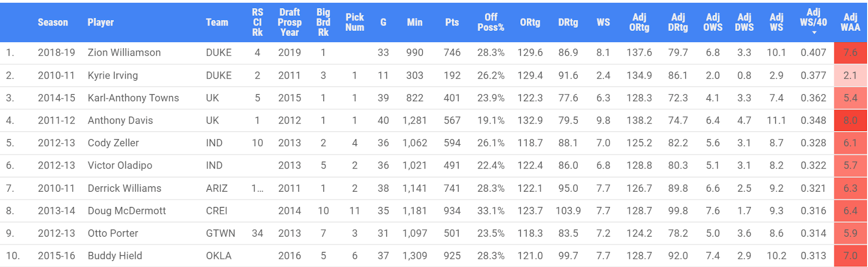Sort by Off Poss% column
This screenshot has height=267, width=868.
pyautogui.click(x=490, y=22)
